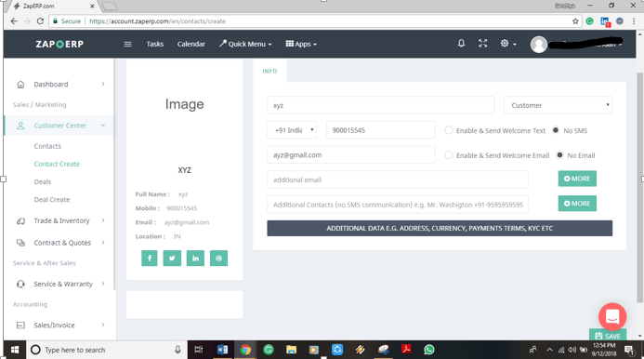Expand Trade & Inventory chevron
This screenshot has width=644, height=359.
pos(103,220)
